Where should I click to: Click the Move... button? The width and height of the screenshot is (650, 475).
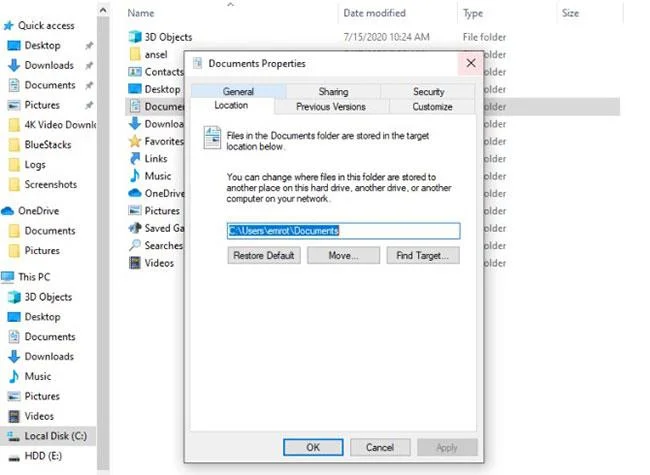tap(343, 255)
